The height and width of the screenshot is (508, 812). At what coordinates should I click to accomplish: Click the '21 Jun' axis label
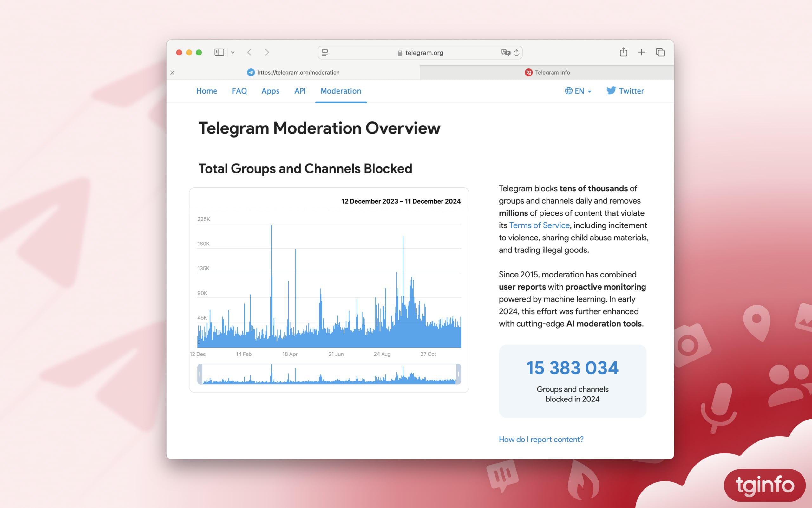click(x=336, y=354)
